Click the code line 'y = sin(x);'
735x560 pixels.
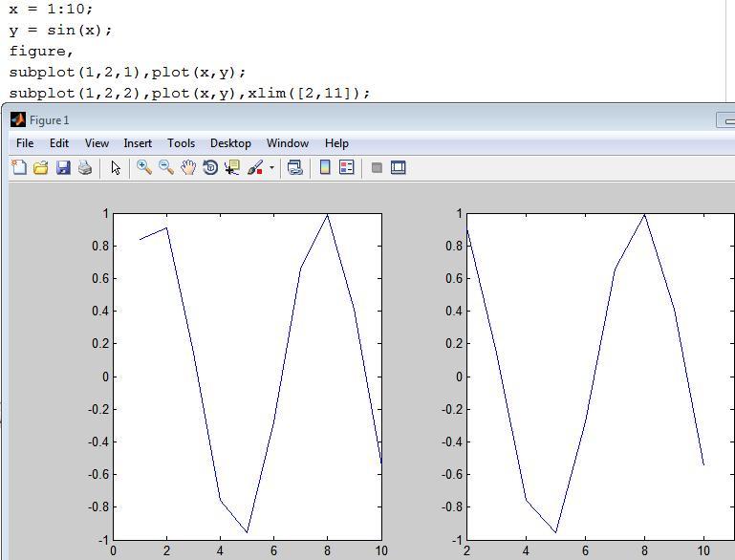60,30
